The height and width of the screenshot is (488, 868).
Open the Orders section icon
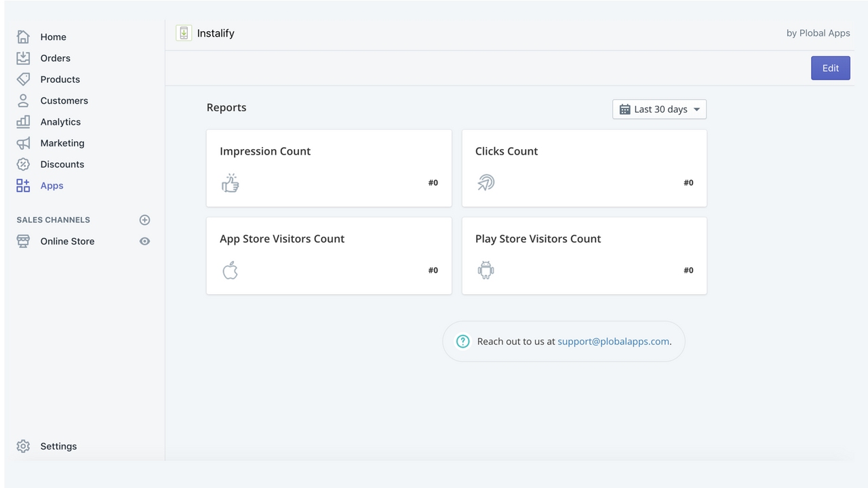[x=22, y=58]
